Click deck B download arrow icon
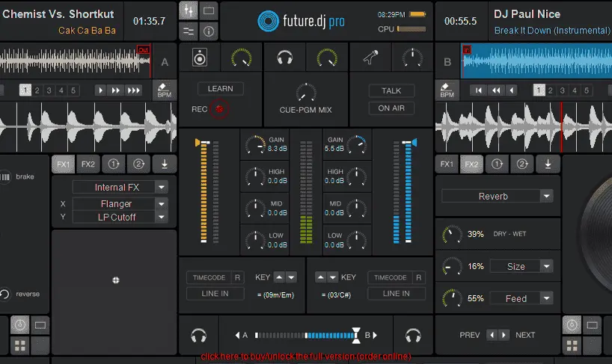The image size is (612, 364). coord(548,164)
